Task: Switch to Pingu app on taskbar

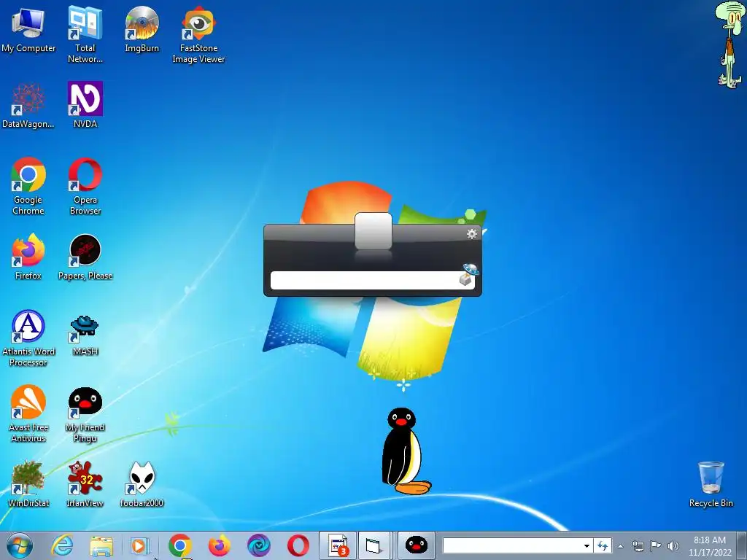Action: click(416, 545)
